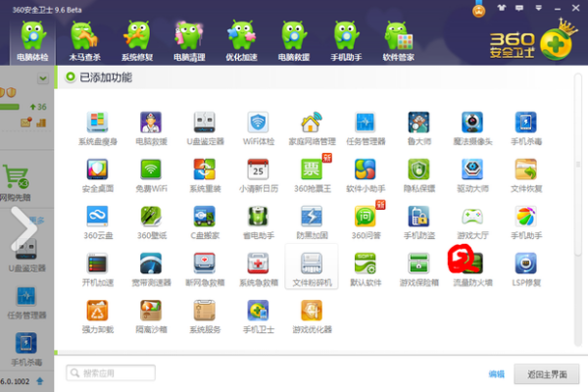Launch 流量防火墙 tool
Viewport: 588px width, 392px height.
tap(472, 269)
